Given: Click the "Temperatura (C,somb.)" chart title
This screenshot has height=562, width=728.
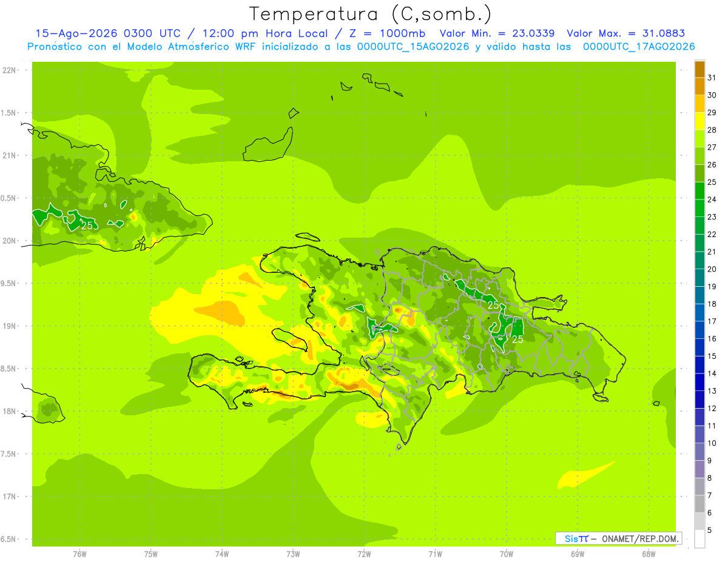Looking at the screenshot, I should [371, 14].
